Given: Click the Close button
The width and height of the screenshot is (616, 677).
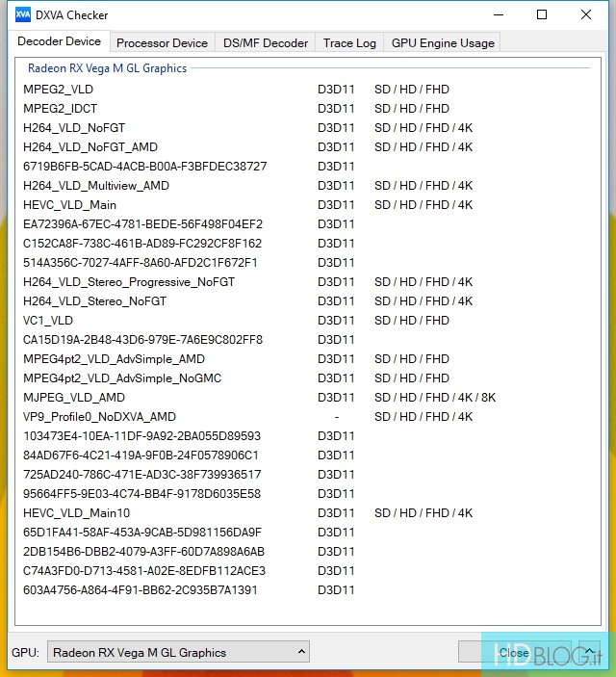Looking at the screenshot, I should coord(514,652).
